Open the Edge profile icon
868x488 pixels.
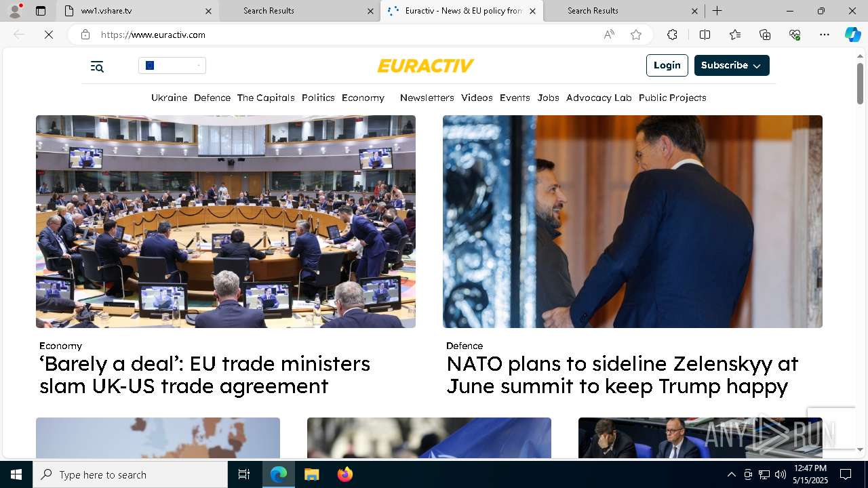click(x=15, y=11)
